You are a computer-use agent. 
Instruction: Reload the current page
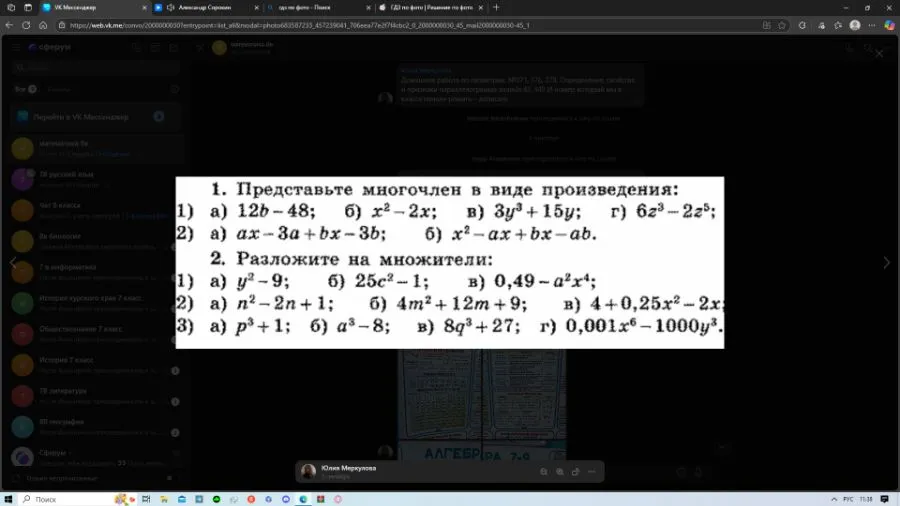point(26,25)
